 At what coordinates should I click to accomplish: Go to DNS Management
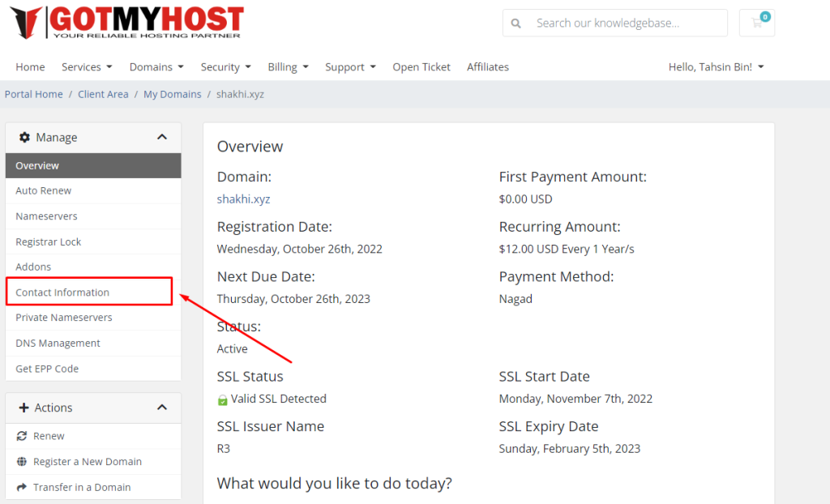click(58, 344)
